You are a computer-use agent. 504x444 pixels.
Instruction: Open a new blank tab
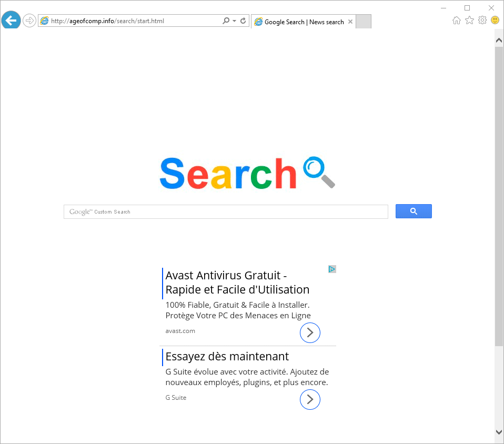coord(364,22)
